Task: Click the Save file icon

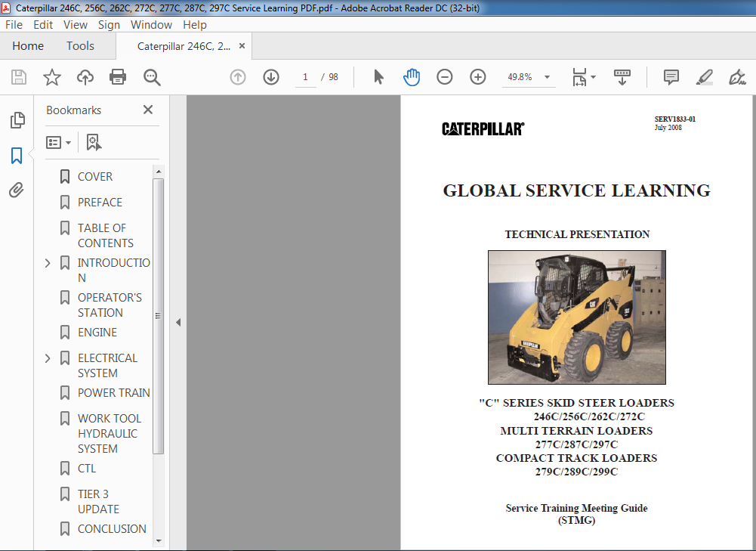Action: pyautogui.click(x=19, y=77)
